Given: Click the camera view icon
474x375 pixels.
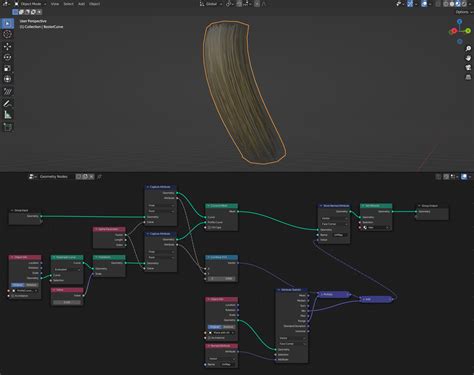Looking at the screenshot, I should 468,67.
